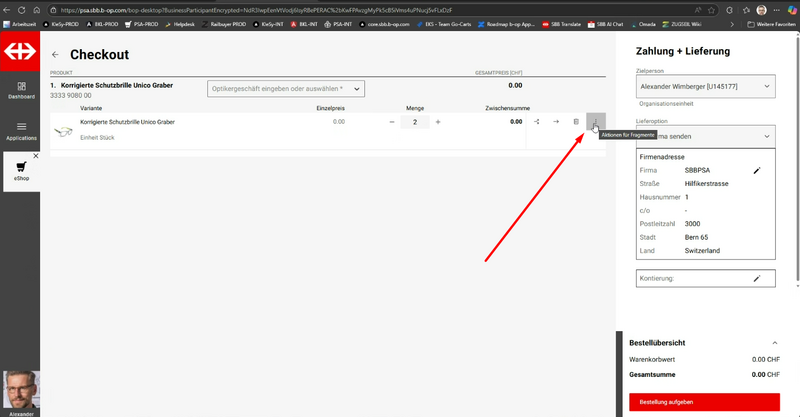
Task: Click the back arrow beside Checkout
Action: [55, 56]
